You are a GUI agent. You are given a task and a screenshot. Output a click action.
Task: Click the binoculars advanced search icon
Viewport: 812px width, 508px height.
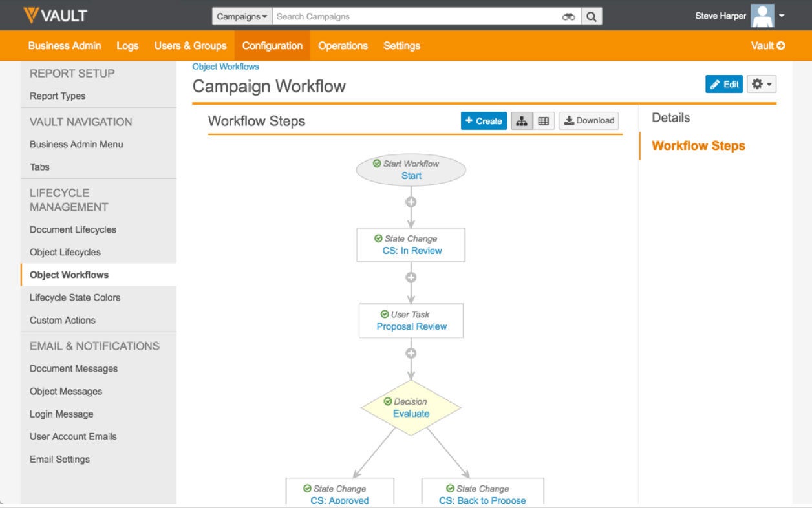(x=569, y=17)
